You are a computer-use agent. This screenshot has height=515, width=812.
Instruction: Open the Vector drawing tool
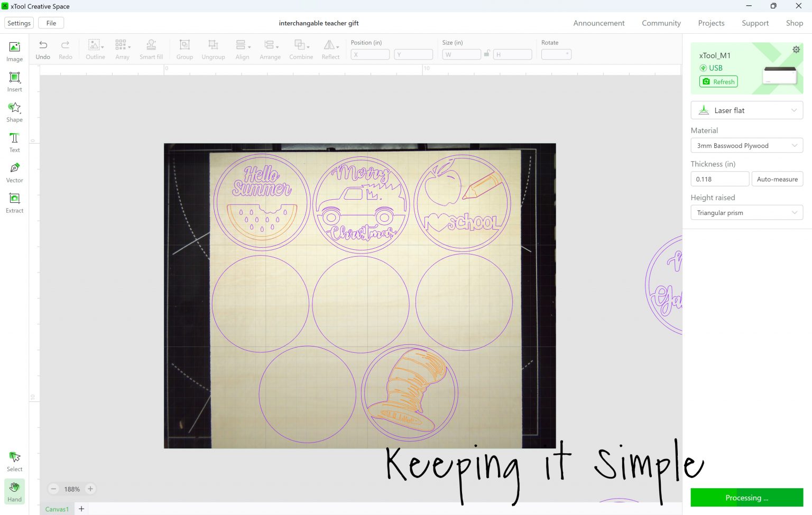14,171
